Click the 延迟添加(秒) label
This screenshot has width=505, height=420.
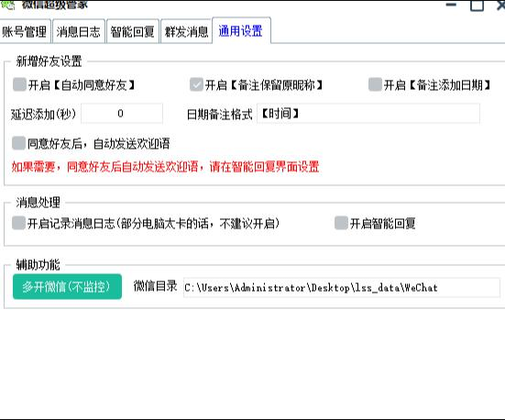point(43,114)
